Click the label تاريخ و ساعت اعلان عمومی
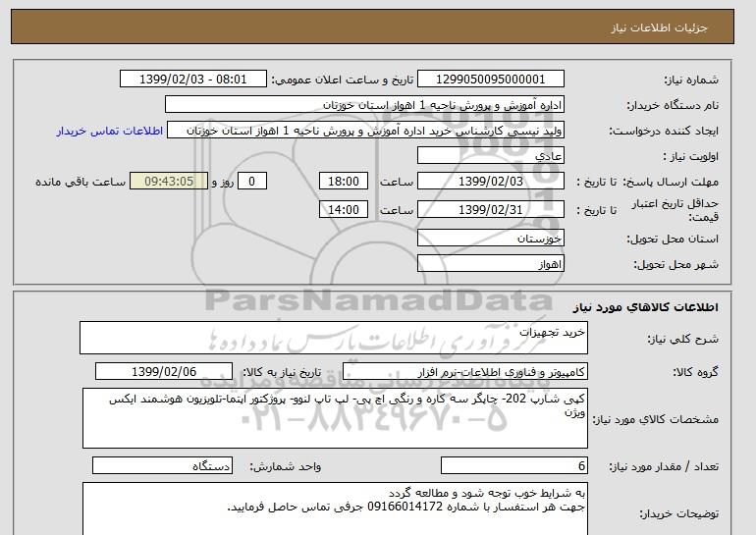Viewport: 756px width, 535px height. (x=343, y=80)
